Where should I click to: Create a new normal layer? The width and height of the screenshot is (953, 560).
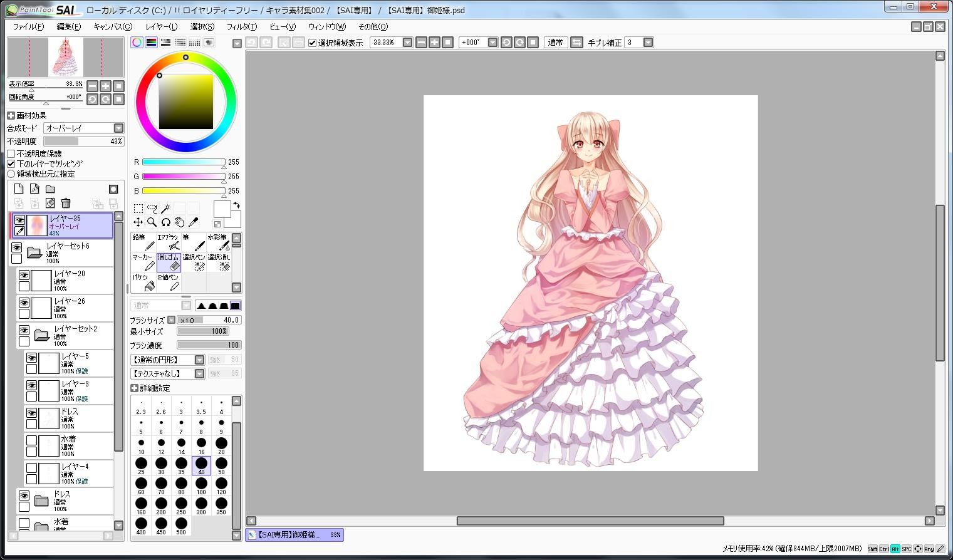(x=19, y=189)
